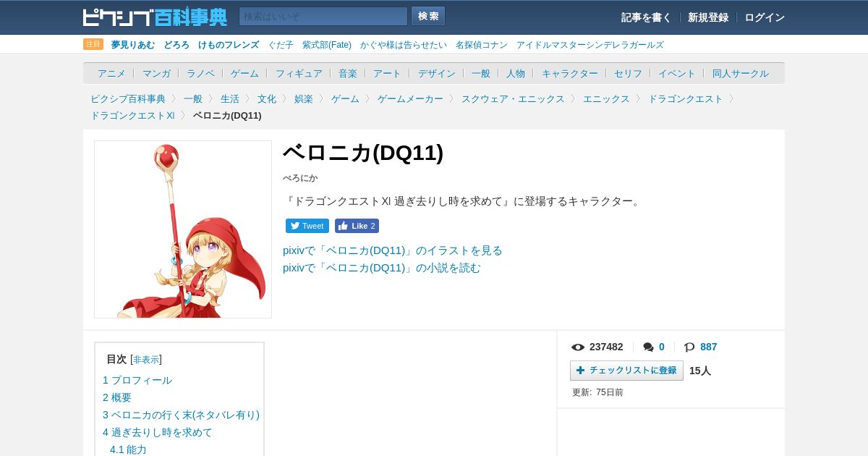Go to エニックス breadcrumb link
The height and width of the screenshot is (456, 868).
pos(606,98)
